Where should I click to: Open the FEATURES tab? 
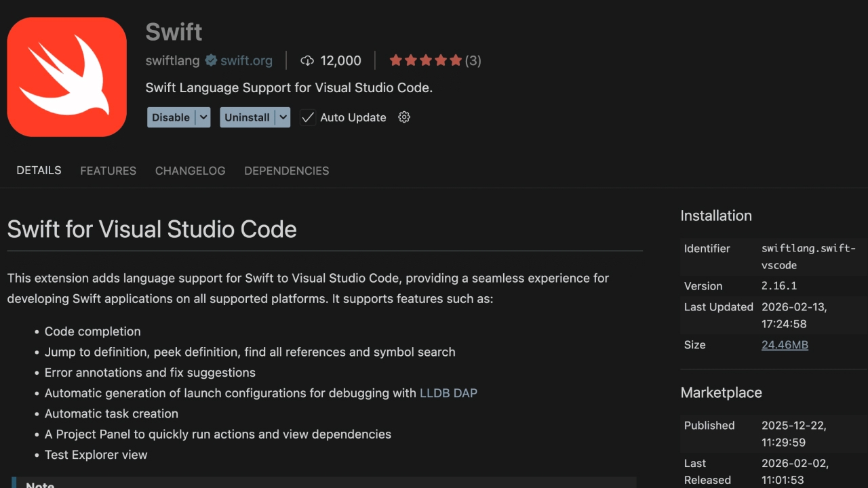108,170
